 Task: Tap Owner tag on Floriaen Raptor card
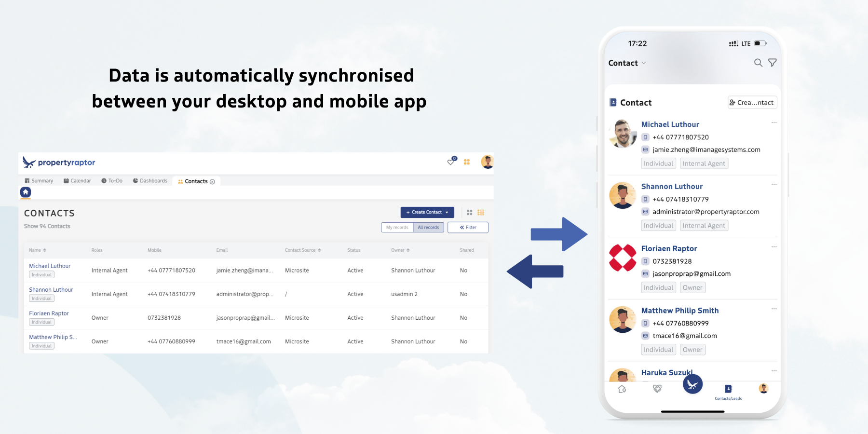click(x=692, y=287)
